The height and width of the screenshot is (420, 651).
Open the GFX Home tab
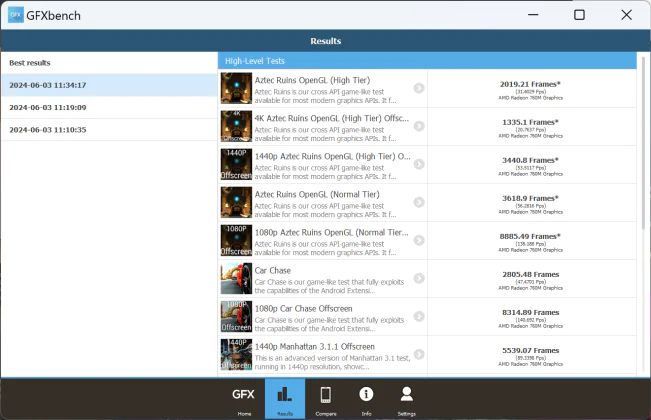click(244, 399)
